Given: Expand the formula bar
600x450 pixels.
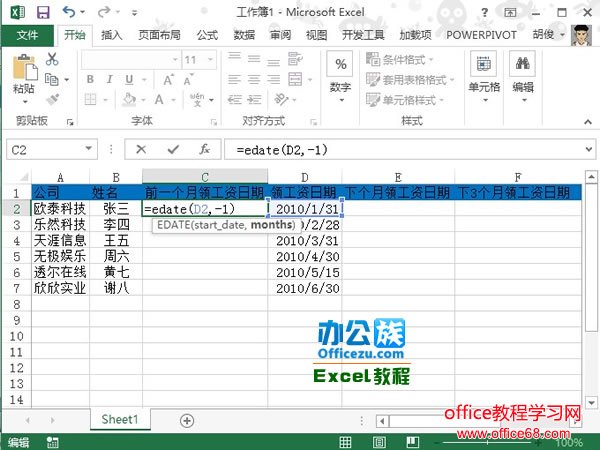Looking at the screenshot, I should 589,149.
